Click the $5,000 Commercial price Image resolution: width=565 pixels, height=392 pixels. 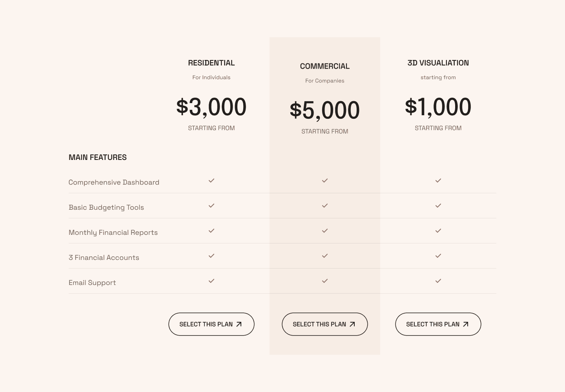click(324, 110)
